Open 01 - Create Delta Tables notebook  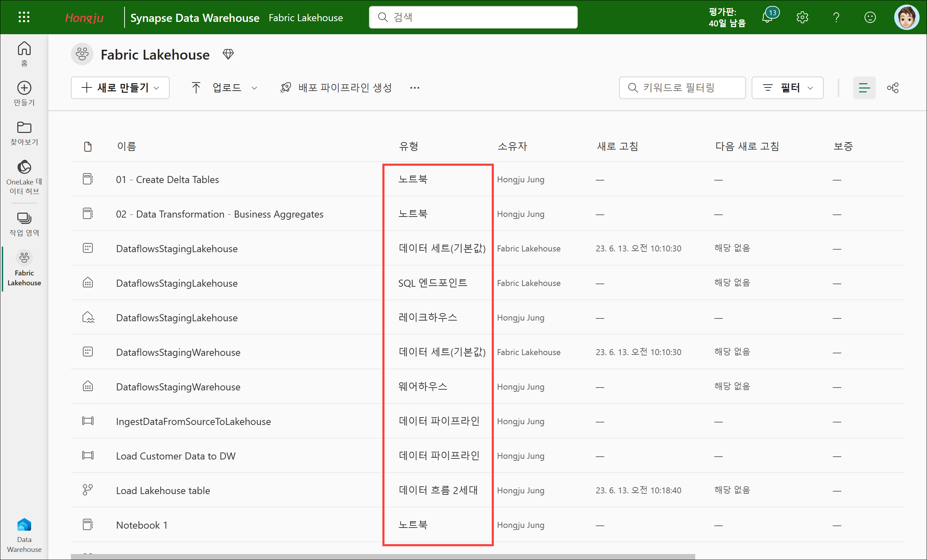pos(167,179)
